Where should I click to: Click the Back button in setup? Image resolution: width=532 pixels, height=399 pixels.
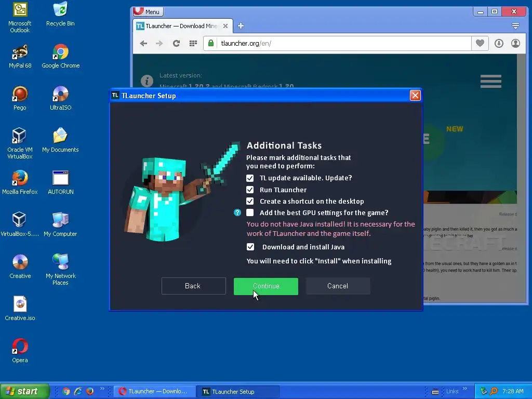[193, 286]
